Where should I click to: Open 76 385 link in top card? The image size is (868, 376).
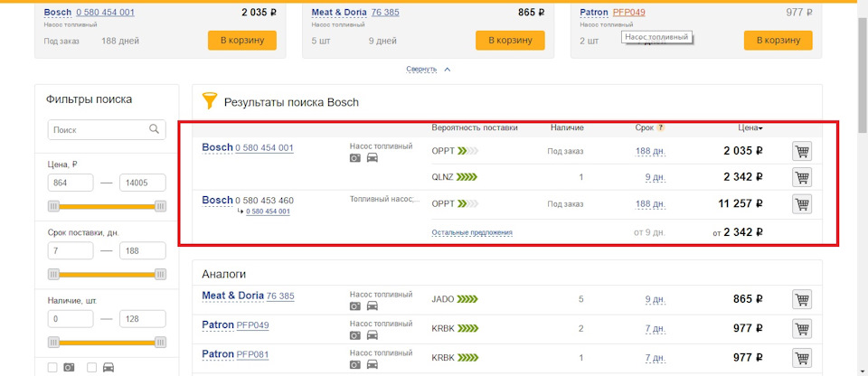[x=385, y=12]
